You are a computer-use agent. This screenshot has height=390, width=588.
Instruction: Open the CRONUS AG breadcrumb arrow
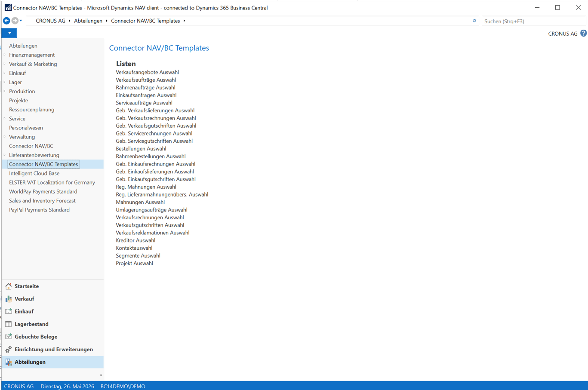[x=70, y=21]
